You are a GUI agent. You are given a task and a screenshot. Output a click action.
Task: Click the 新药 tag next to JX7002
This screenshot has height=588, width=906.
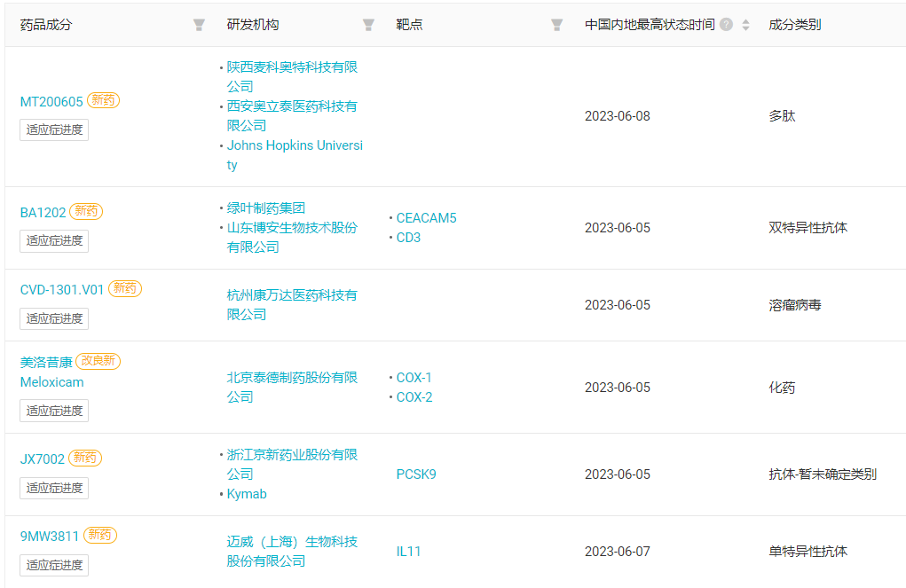tap(85, 459)
